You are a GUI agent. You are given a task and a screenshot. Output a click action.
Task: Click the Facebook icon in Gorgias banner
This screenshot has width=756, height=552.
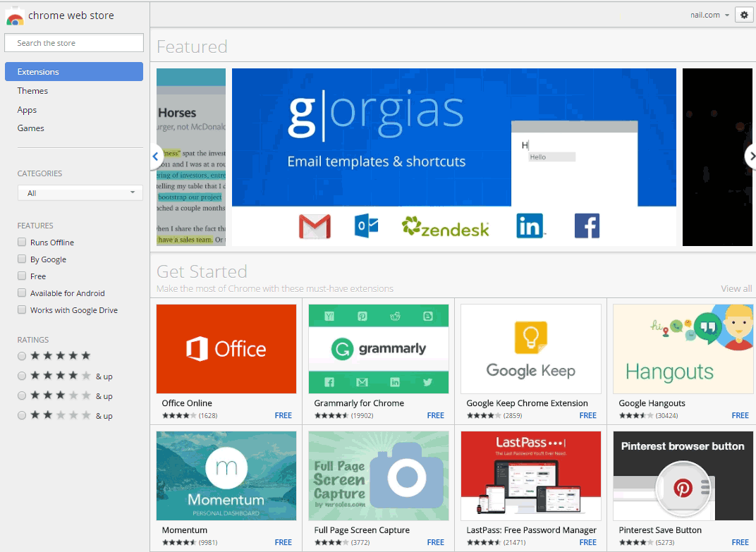[x=587, y=226]
